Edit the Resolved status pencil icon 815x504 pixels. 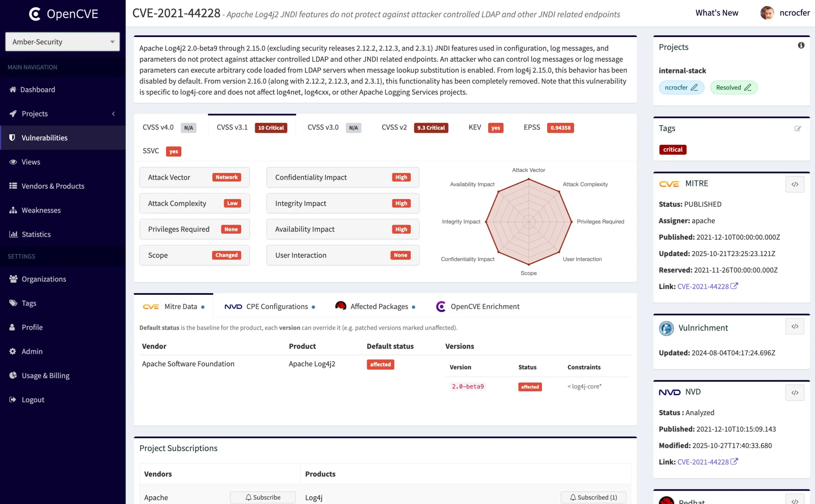pyautogui.click(x=748, y=88)
